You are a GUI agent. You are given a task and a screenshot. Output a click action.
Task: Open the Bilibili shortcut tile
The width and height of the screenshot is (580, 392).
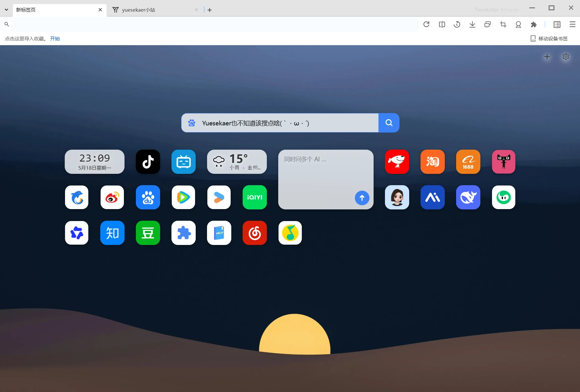tap(183, 162)
